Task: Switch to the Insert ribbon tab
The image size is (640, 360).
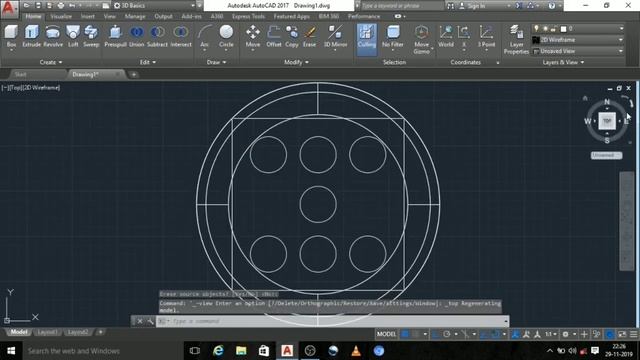Action: coord(88,16)
